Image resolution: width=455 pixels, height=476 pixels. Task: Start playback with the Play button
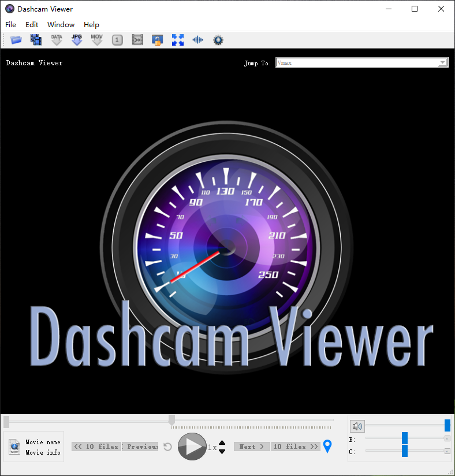(x=192, y=447)
